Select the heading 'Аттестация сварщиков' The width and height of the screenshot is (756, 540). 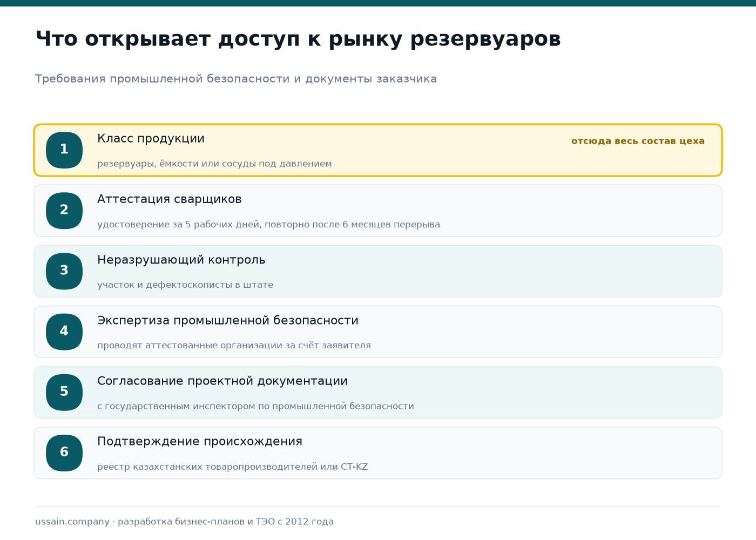pyautogui.click(x=169, y=199)
